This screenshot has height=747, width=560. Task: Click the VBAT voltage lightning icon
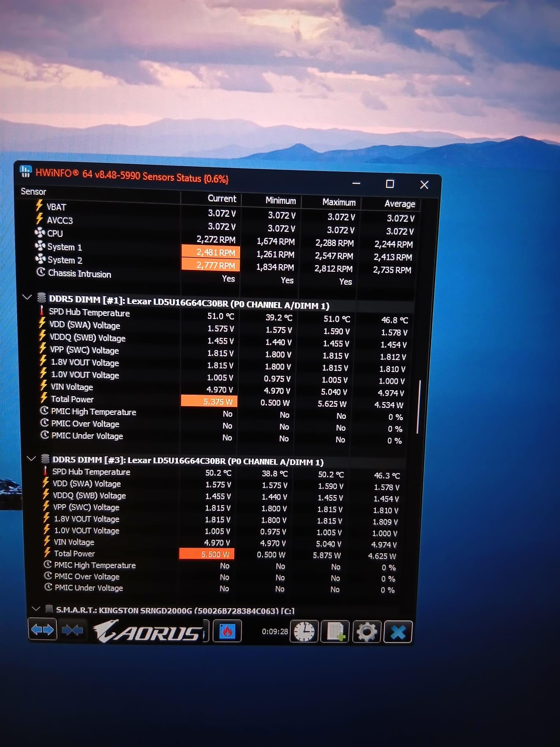click(x=39, y=205)
